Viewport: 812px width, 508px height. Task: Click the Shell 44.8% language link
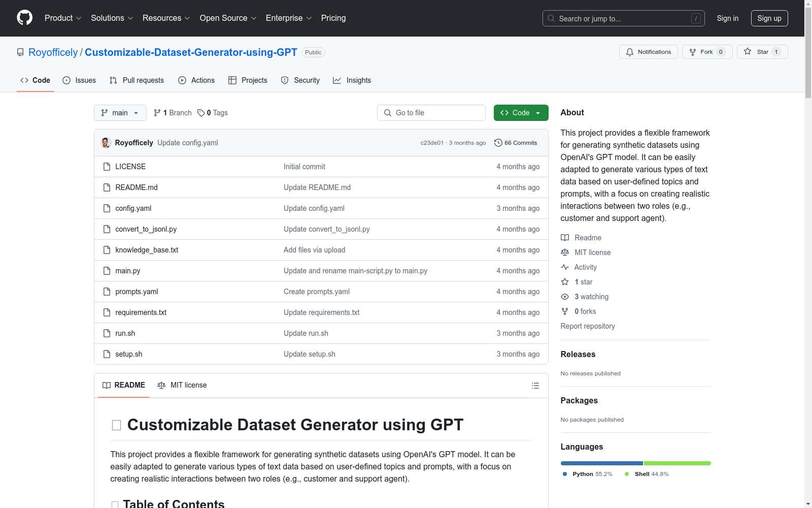(x=647, y=474)
